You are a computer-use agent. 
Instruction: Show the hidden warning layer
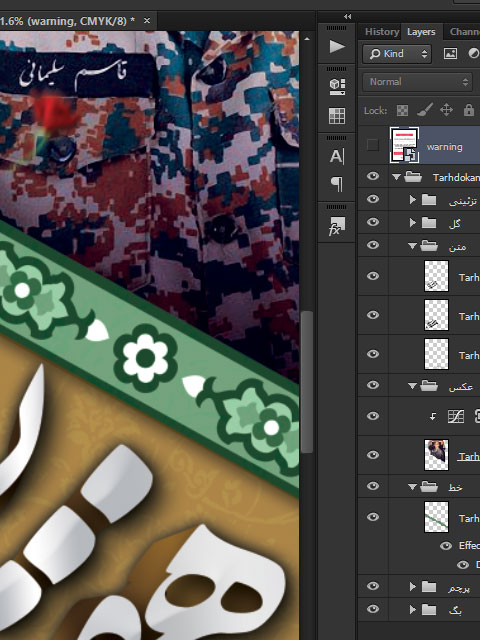coord(373,145)
